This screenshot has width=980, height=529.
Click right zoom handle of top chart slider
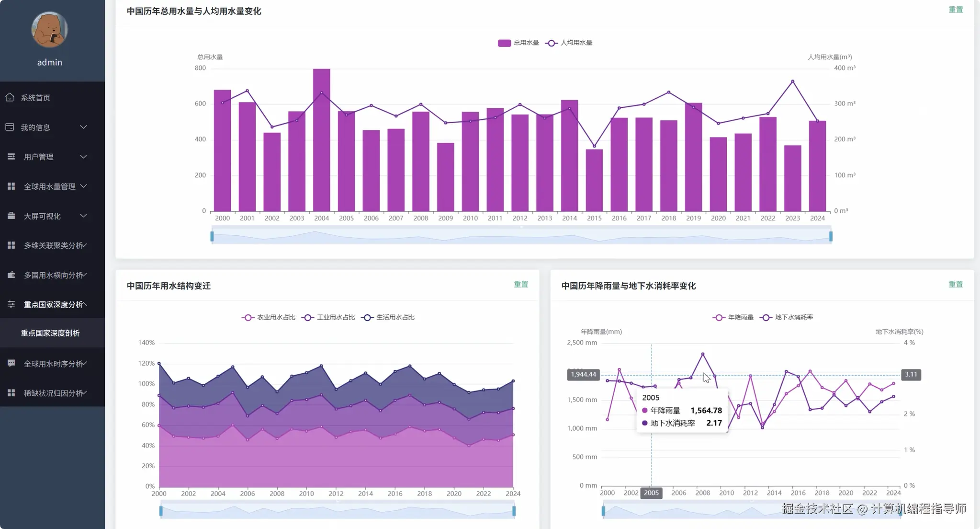coord(831,236)
